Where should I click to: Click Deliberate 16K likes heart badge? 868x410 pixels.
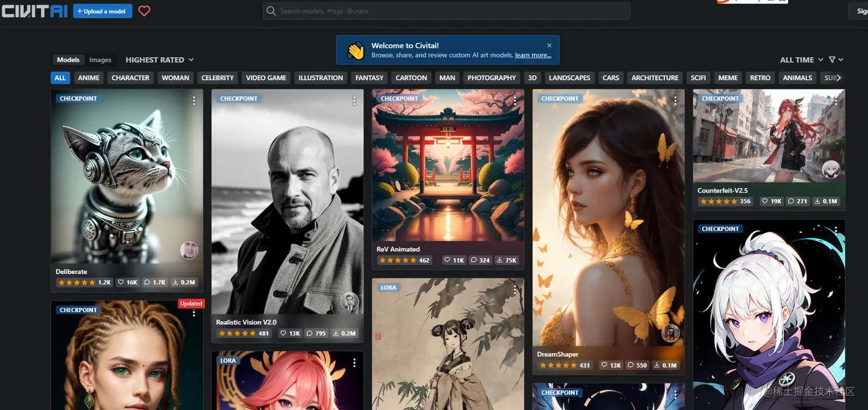click(127, 282)
